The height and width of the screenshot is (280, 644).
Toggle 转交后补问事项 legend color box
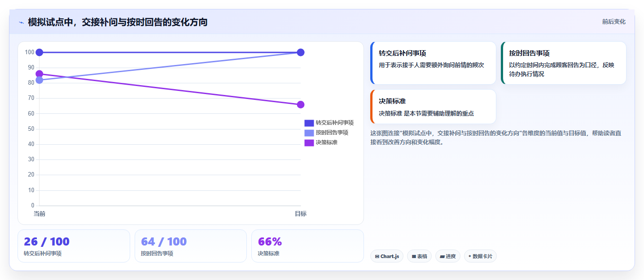(x=309, y=123)
